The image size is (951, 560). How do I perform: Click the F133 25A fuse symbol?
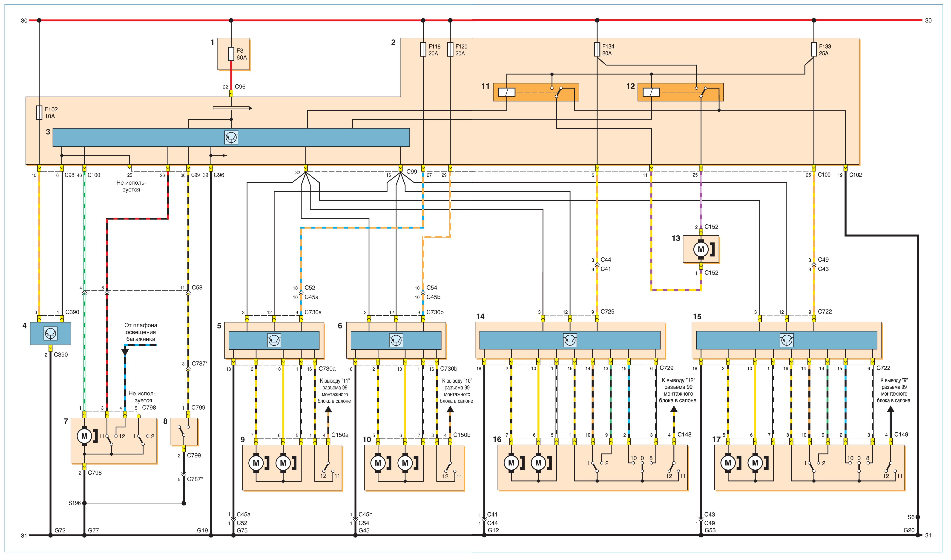pos(813,49)
